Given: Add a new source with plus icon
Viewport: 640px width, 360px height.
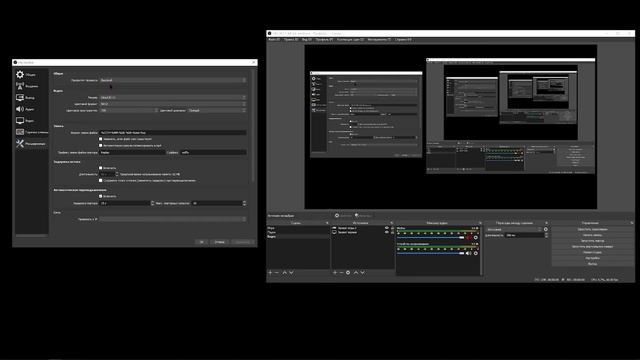Looking at the screenshot, I should pyautogui.click(x=335, y=272).
